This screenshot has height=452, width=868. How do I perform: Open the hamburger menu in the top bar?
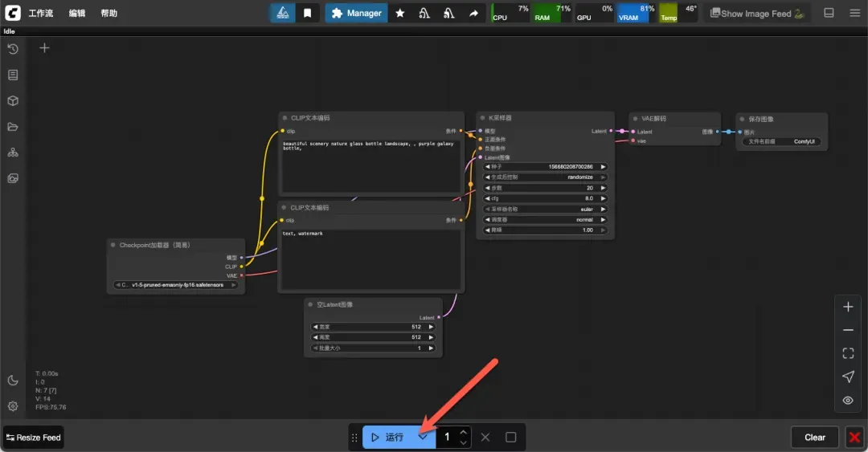pos(854,13)
